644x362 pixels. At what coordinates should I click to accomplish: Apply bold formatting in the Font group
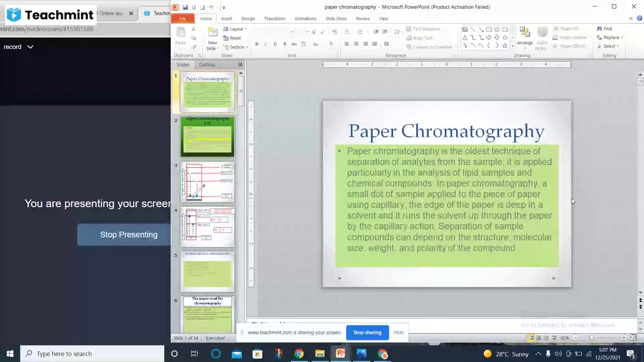pos(257,44)
